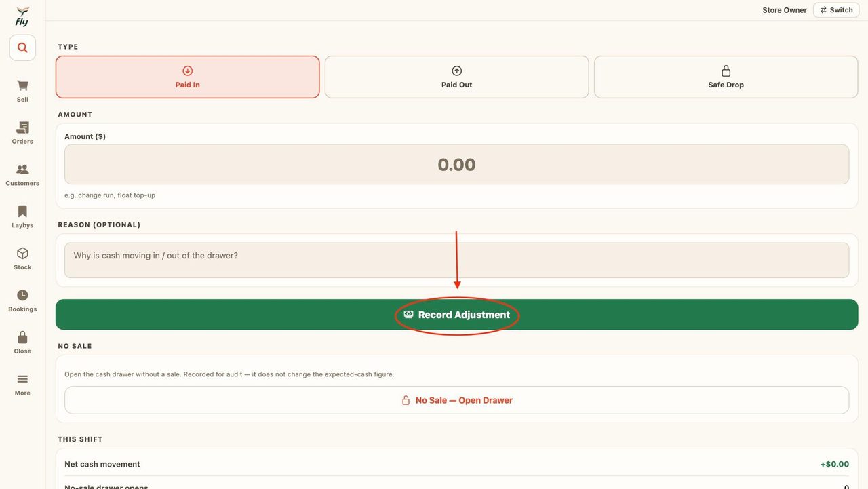Open the Stock box icon
Viewport: 868px width, 489px height.
click(x=22, y=253)
